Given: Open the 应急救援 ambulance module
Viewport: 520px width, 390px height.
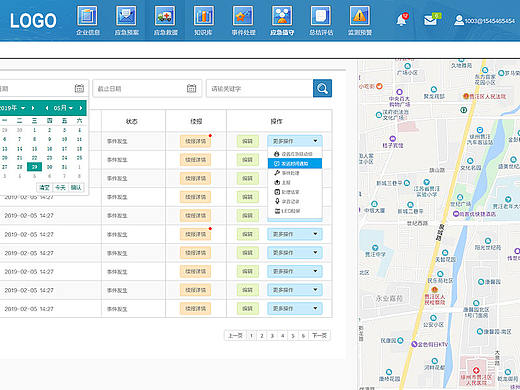Looking at the screenshot, I should click(165, 20).
